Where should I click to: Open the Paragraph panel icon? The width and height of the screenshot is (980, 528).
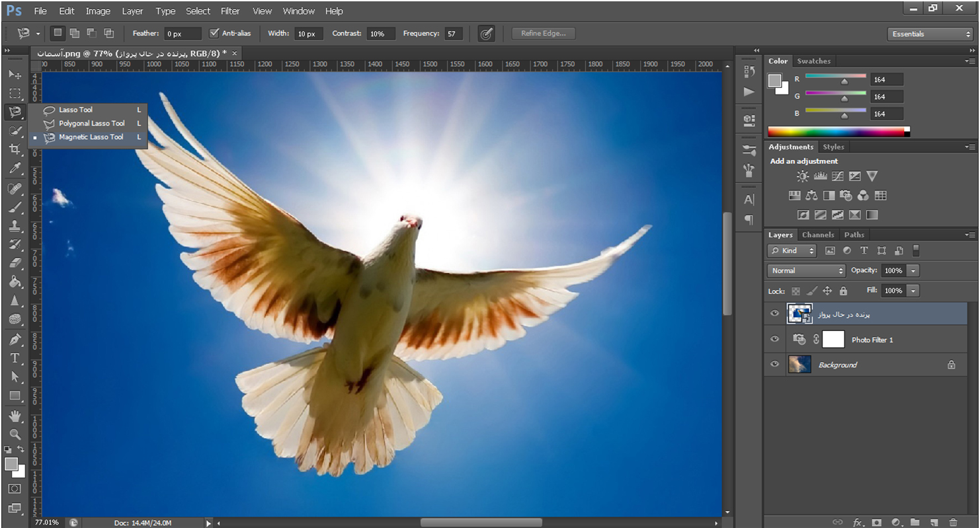pos(749,219)
